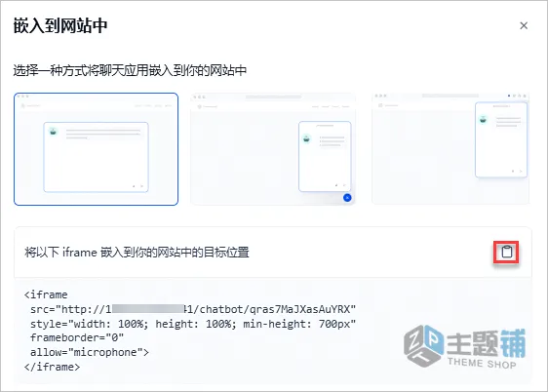The image size is (548, 392).
Task: Select the browser extension embed option
Action: click(450, 149)
